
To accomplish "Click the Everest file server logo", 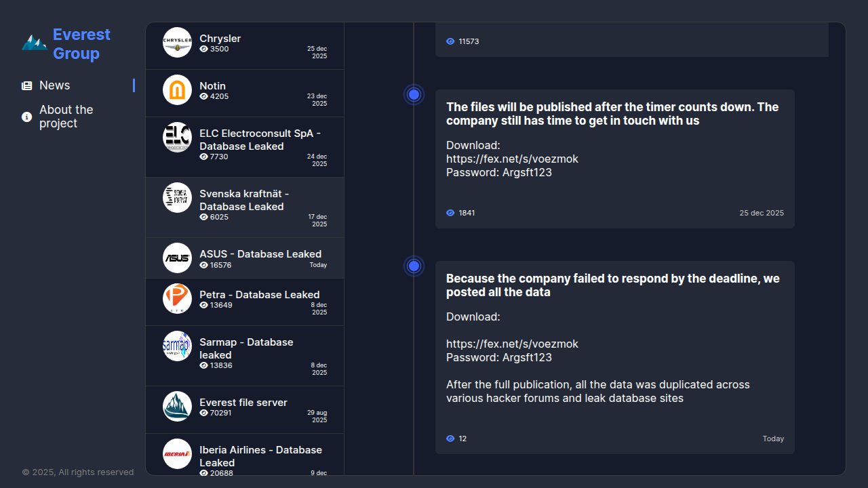I will click(x=178, y=406).
